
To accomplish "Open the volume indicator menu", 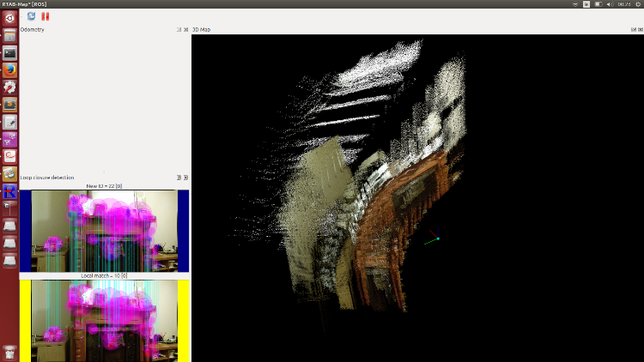I will point(611,4).
